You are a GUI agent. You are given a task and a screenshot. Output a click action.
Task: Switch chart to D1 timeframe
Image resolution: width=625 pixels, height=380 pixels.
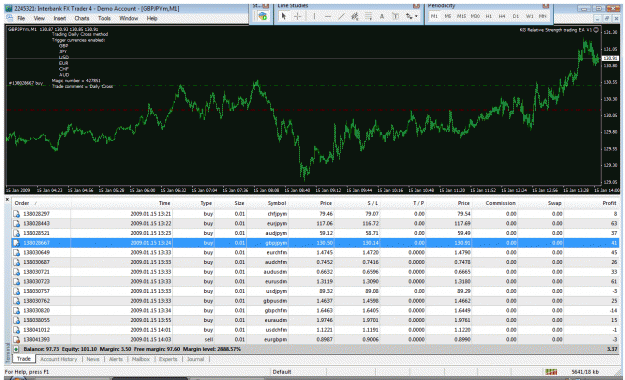[x=516, y=16]
